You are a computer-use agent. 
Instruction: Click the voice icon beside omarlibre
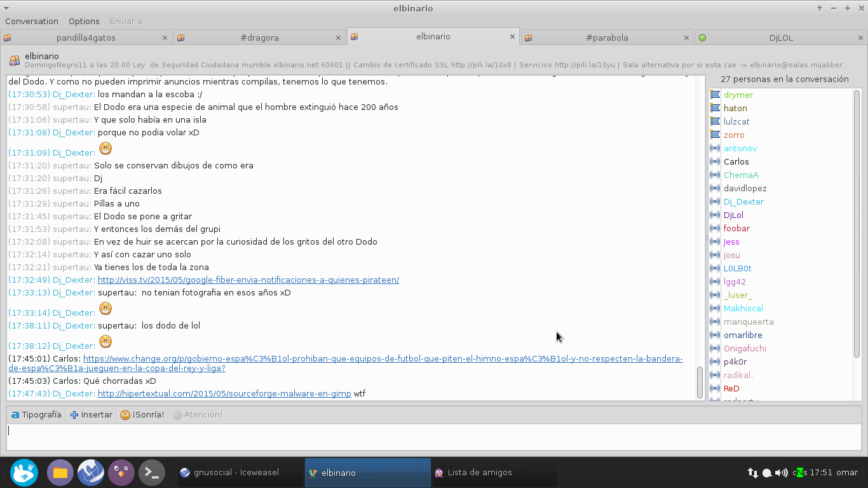click(715, 335)
